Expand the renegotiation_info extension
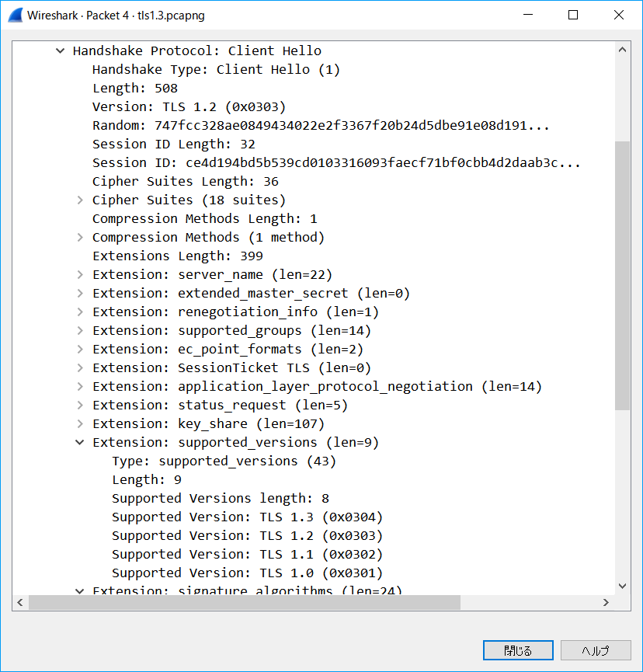The width and height of the screenshot is (643, 672). click(x=80, y=312)
